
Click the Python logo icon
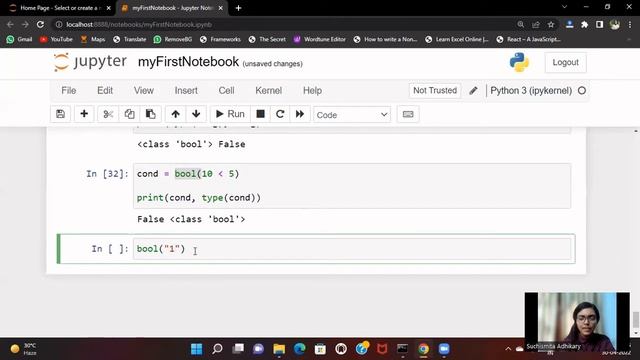tap(519, 62)
